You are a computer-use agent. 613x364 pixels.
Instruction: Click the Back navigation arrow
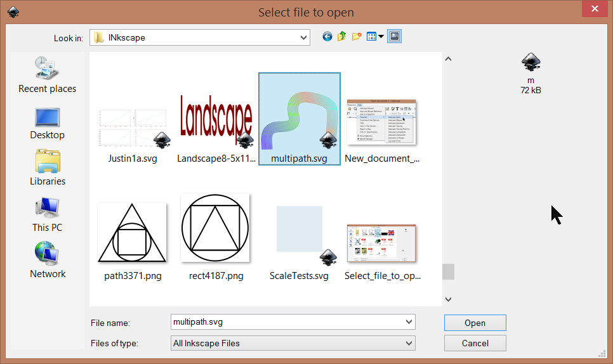tap(327, 37)
